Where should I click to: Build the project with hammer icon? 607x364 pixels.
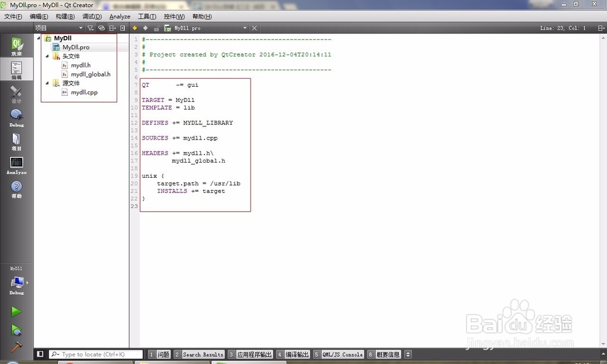(x=16, y=346)
